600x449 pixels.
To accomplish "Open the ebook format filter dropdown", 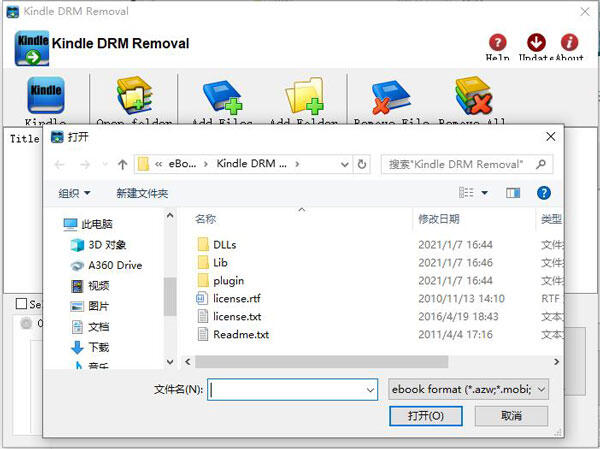I will click(468, 389).
